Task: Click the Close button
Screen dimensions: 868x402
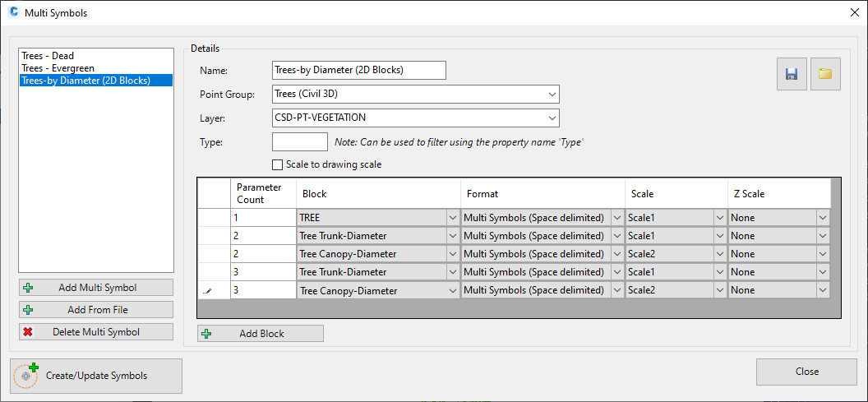Action: pyautogui.click(x=806, y=372)
